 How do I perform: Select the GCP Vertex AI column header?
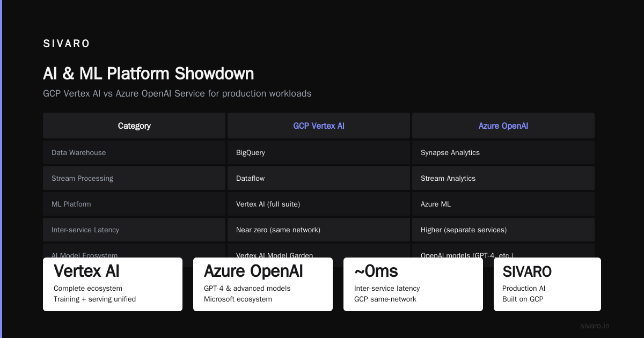[x=319, y=126]
